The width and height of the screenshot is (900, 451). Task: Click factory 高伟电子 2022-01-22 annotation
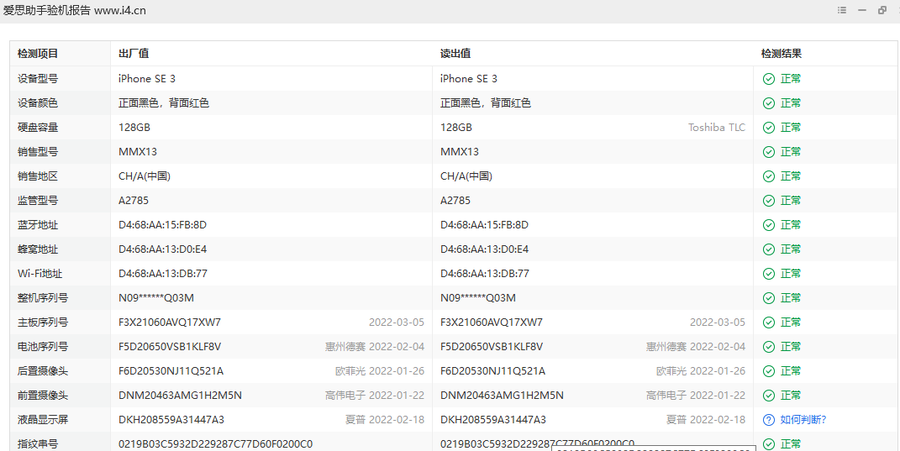click(375, 395)
